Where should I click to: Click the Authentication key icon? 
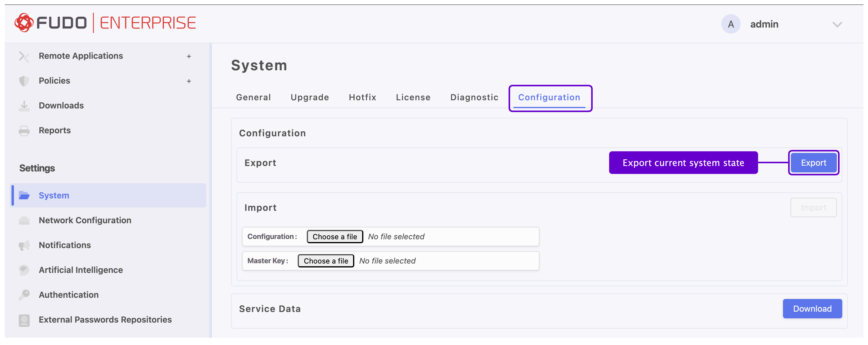24,295
